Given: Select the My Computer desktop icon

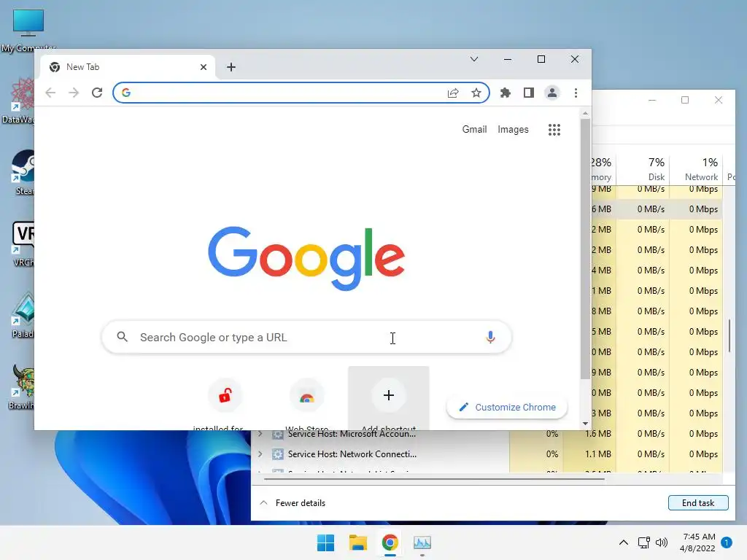Looking at the screenshot, I should tap(28, 31).
